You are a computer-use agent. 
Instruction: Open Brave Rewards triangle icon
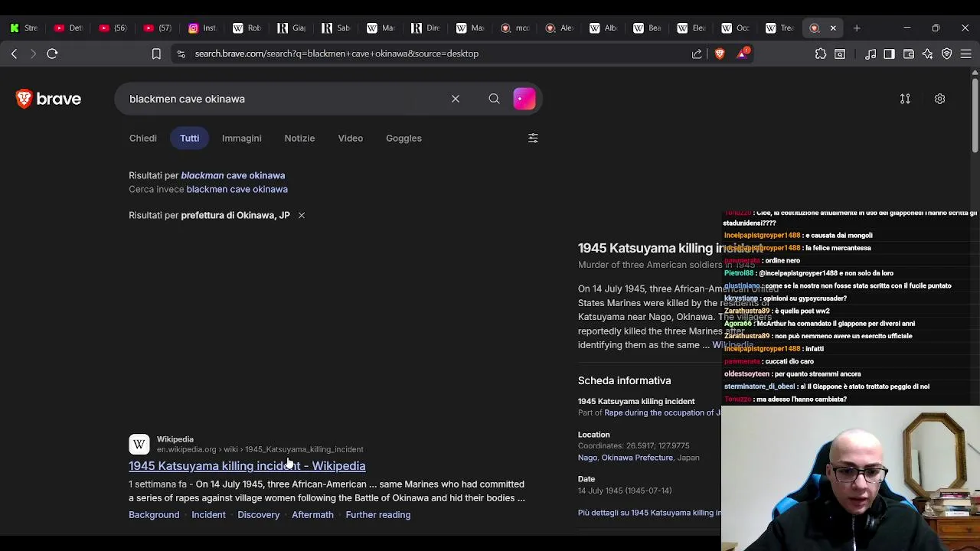point(743,53)
